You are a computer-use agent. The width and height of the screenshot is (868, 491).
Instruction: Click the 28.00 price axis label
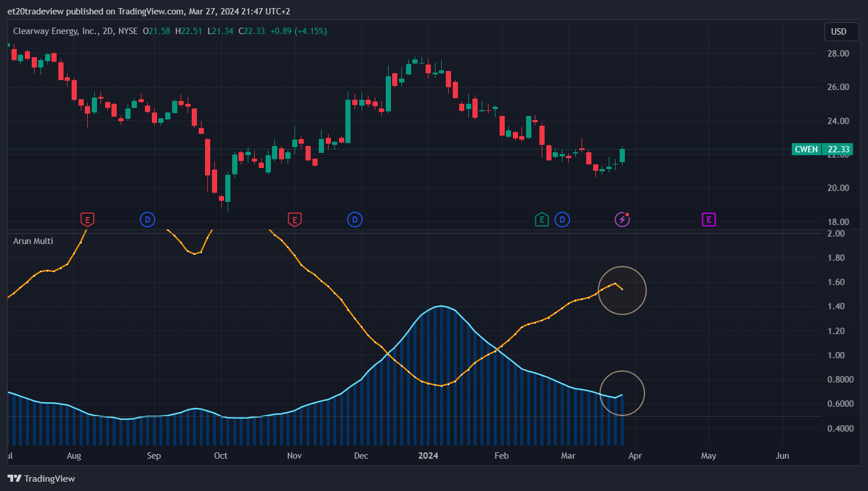[838, 53]
